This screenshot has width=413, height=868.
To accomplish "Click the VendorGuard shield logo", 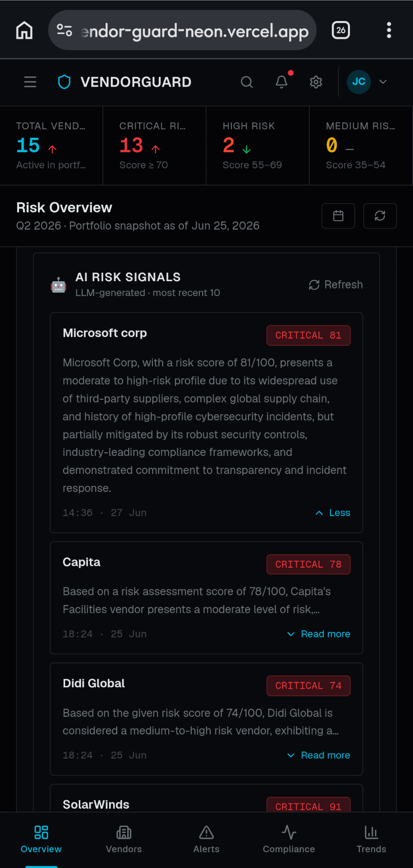I will [x=64, y=82].
